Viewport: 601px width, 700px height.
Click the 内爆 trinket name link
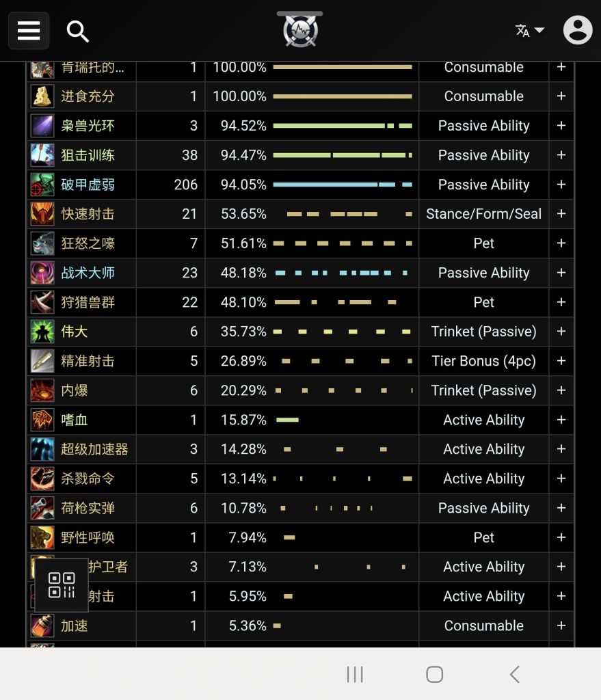[75, 390]
